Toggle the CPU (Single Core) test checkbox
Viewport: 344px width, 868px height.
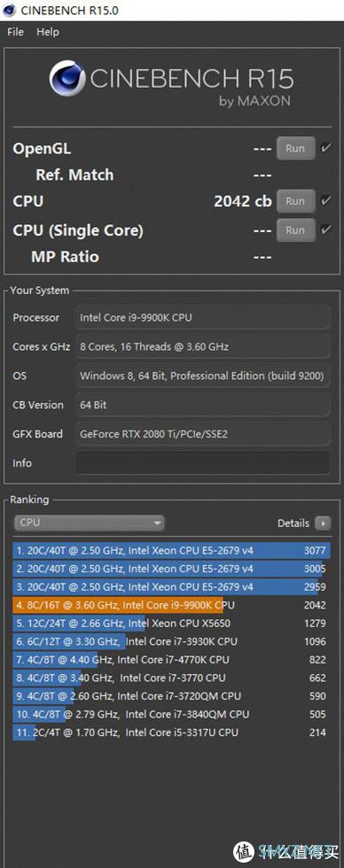coord(325,230)
